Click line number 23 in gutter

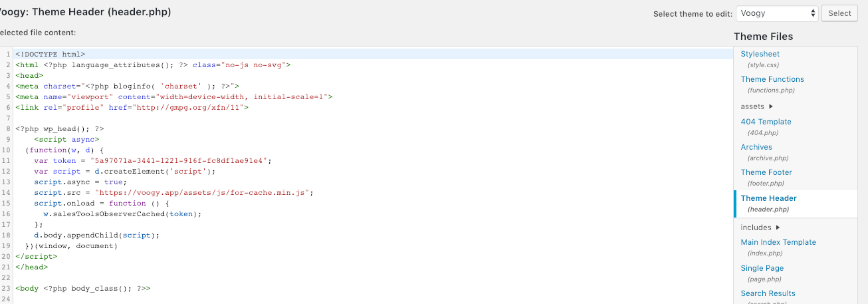(x=7, y=288)
